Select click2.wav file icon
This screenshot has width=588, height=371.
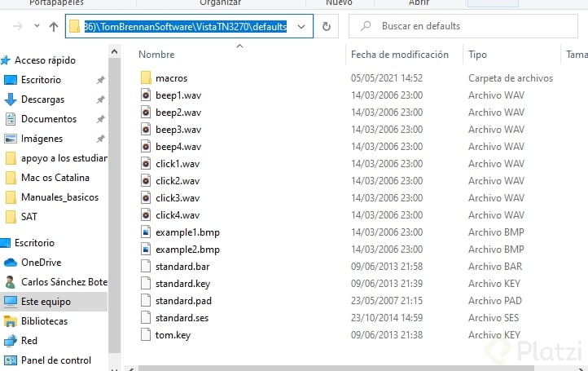[x=146, y=181]
